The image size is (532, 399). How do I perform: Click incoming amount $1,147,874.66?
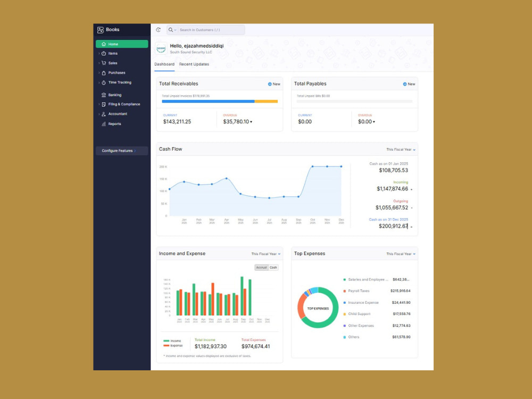point(392,189)
